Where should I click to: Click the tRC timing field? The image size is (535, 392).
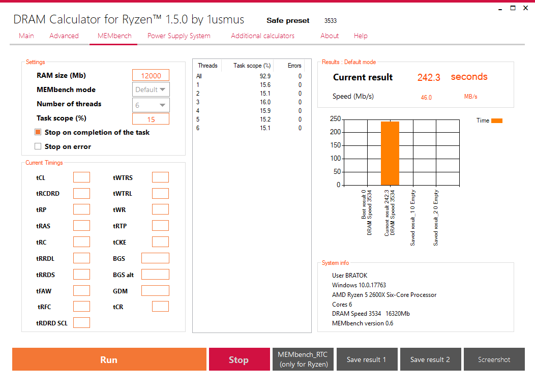(x=81, y=242)
